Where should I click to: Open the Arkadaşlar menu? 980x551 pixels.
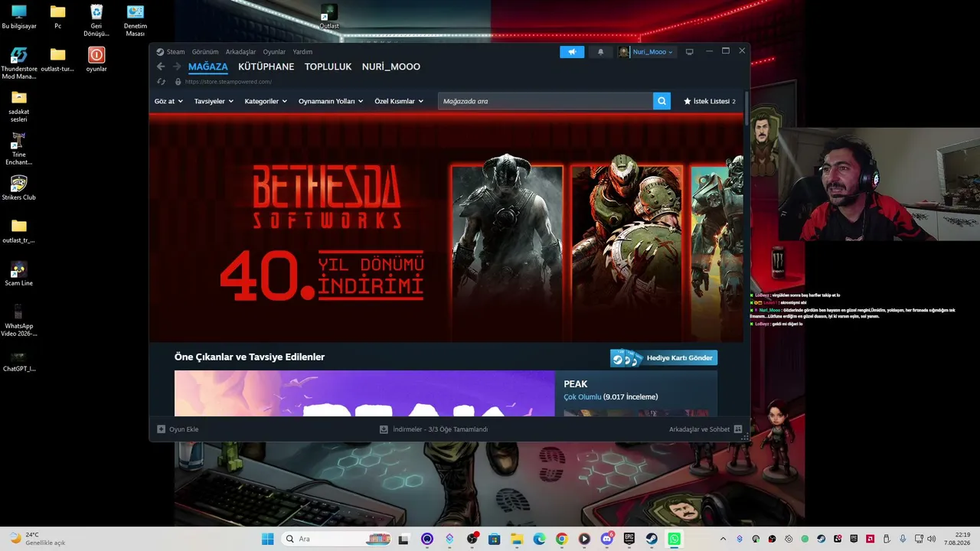click(x=240, y=52)
